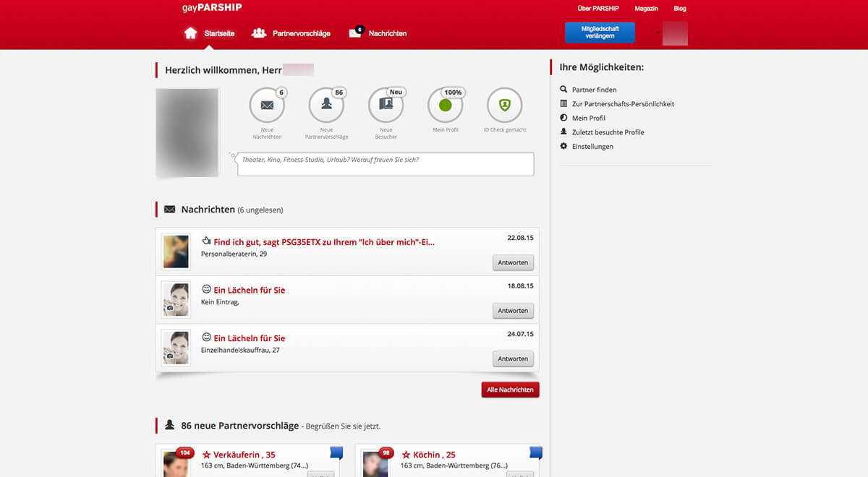Image resolution: width=868 pixels, height=477 pixels.
Task: Click the status text input field
Action: click(x=386, y=164)
